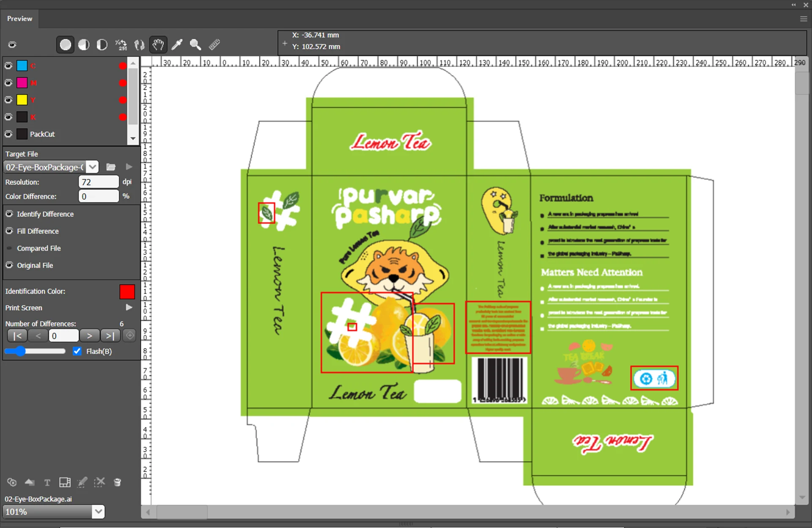
Task: Toggle Fill Difference eye option
Action: click(9, 231)
